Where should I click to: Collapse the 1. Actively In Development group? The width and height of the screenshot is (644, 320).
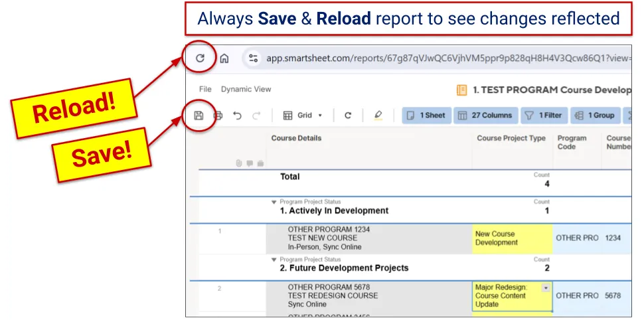pyautogui.click(x=274, y=202)
